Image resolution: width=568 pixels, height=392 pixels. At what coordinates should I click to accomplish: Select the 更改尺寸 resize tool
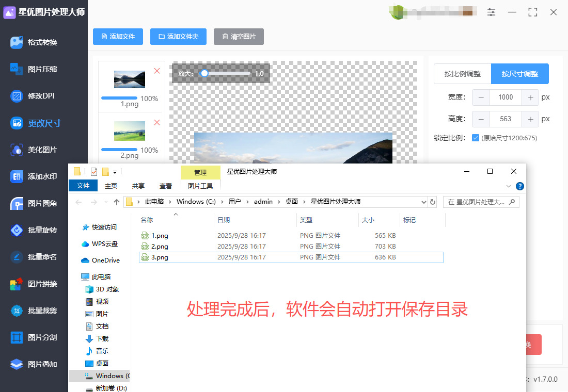[x=36, y=123]
